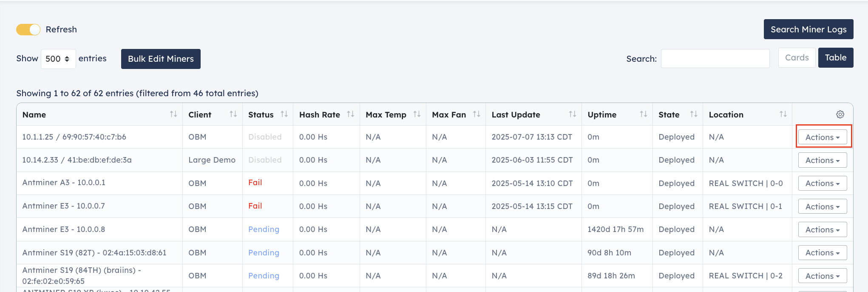
Task: Sort table by Max Temp column arrows
Action: [x=417, y=114]
